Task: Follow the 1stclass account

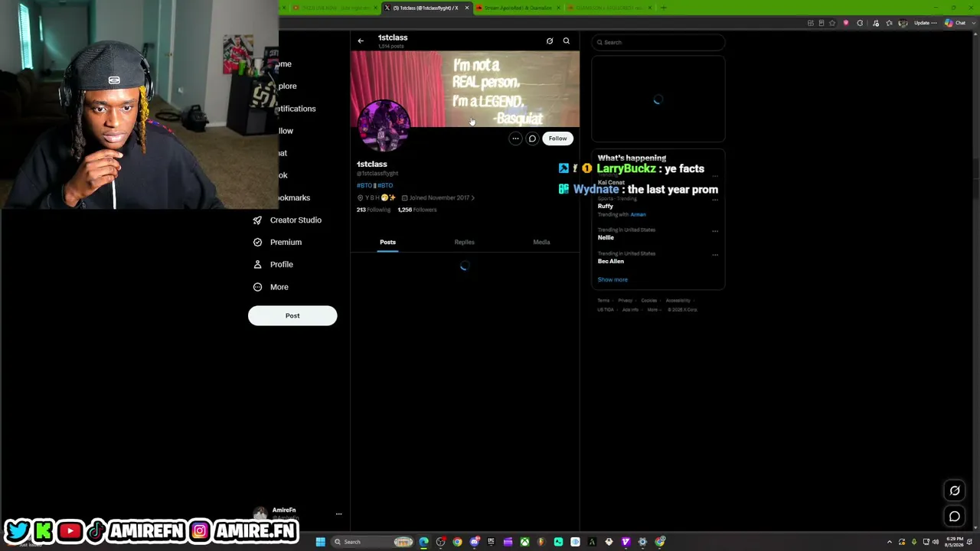Action: (x=557, y=139)
